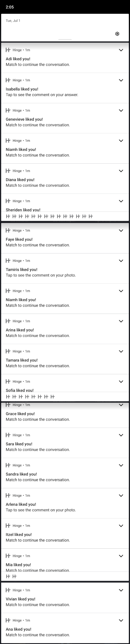Tap Hinge icon on Faye notification
The width and height of the screenshot is (130, 644).
pyautogui.click(x=8, y=230)
